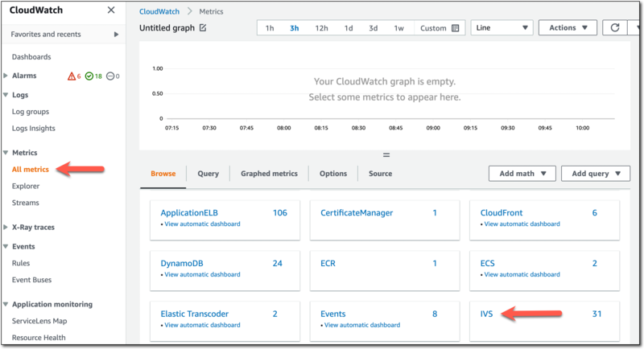Open the DynamoDB metrics namespace
The image size is (644, 349).
(182, 263)
